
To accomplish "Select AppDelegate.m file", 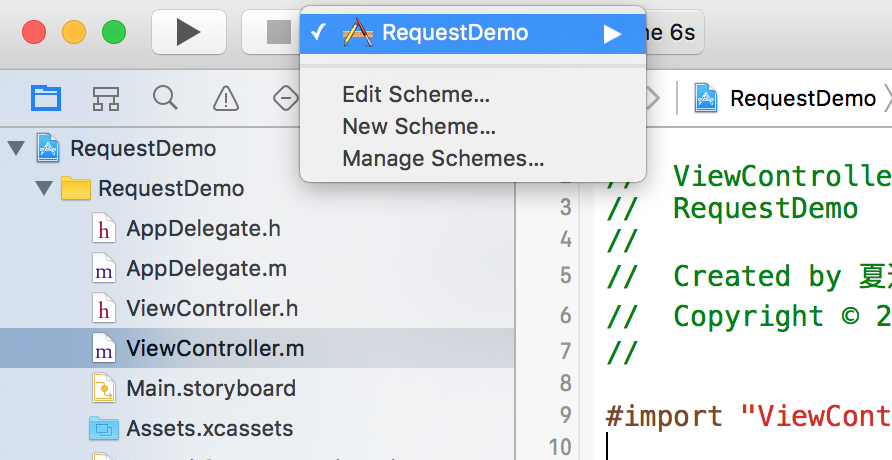I will (206, 269).
